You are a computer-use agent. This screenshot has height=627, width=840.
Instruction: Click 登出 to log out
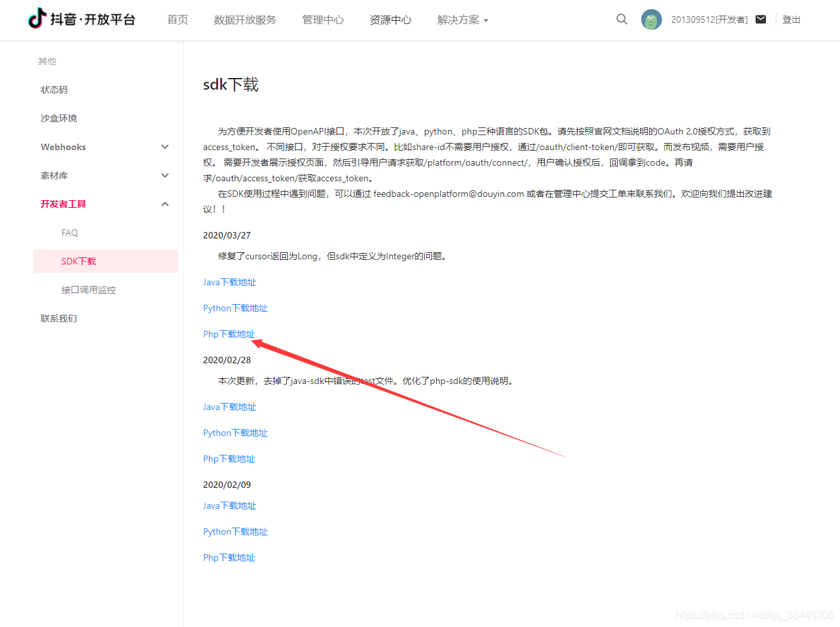[x=791, y=19]
